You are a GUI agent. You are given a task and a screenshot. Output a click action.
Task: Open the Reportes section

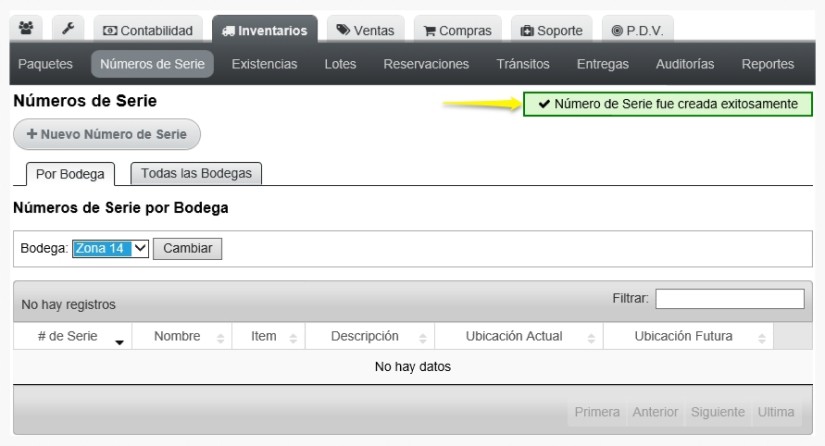pyautogui.click(x=768, y=64)
